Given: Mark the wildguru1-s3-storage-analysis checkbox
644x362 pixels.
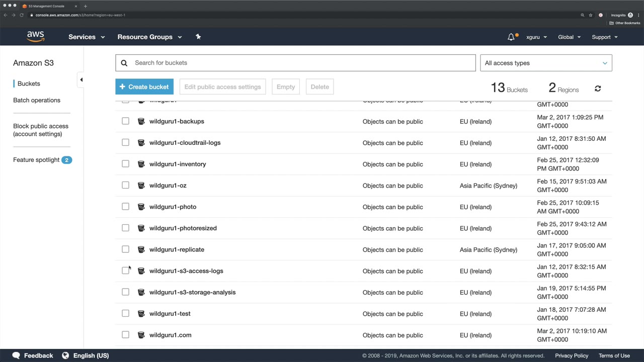Looking at the screenshot, I should click(x=125, y=292).
